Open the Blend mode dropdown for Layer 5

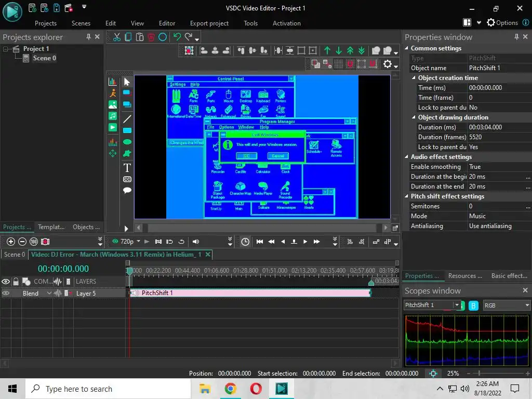coord(49,293)
